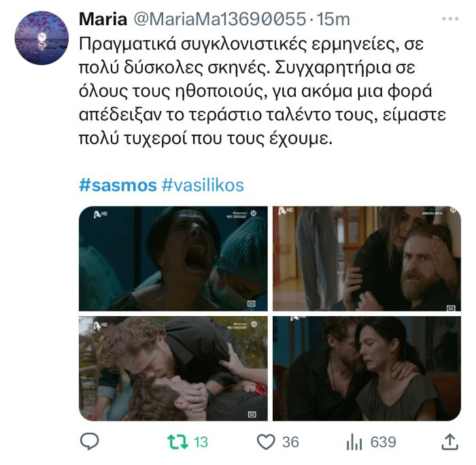This screenshot has height=465, width=476.
Task: Open the three-dot more options menu
Action: pyautogui.click(x=450, y=19)
